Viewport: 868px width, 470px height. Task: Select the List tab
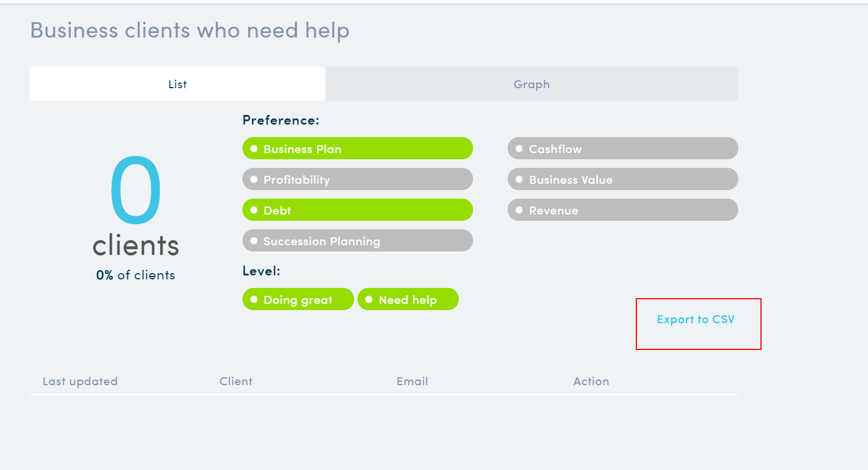coord(178,84)
